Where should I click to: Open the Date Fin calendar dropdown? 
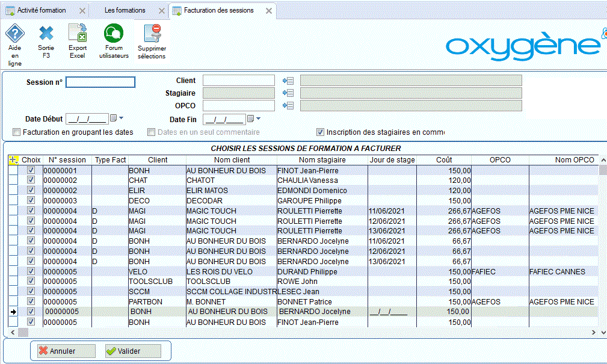(x=251, y=119)
